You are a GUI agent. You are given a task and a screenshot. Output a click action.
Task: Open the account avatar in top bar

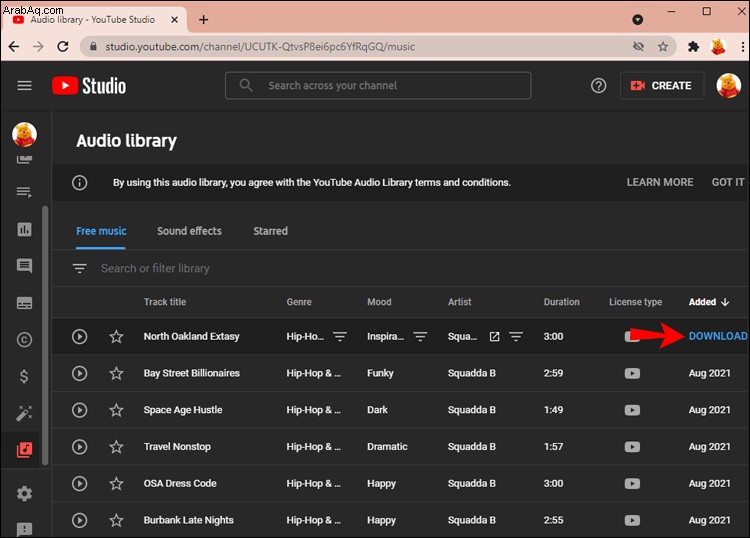728,86
